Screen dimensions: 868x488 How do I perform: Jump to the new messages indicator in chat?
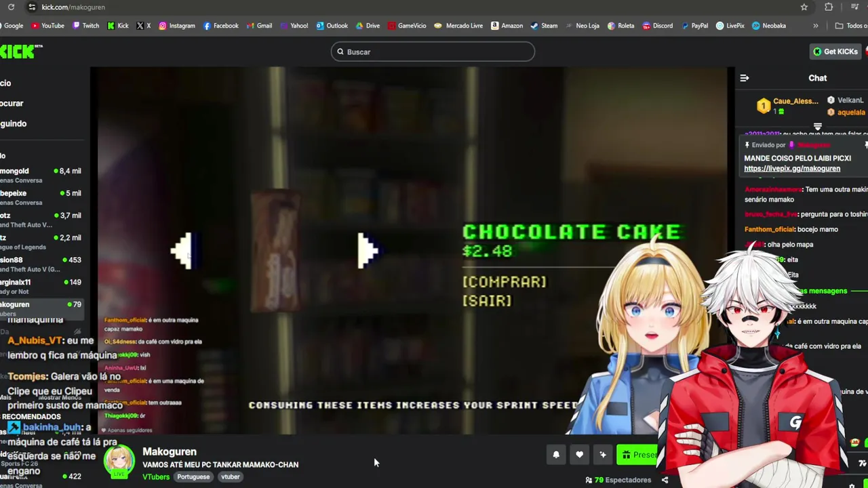pos(823,291)
